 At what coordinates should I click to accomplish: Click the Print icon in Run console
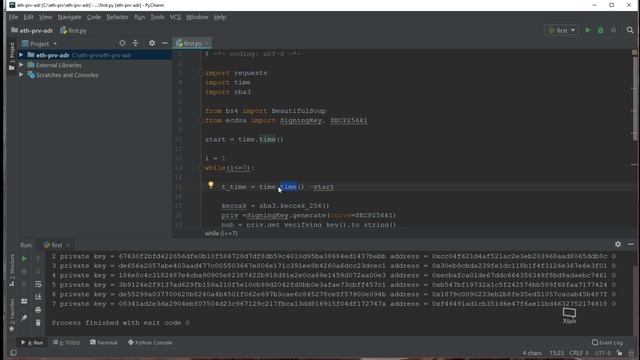pyautogui.click(x=38, y=310)
